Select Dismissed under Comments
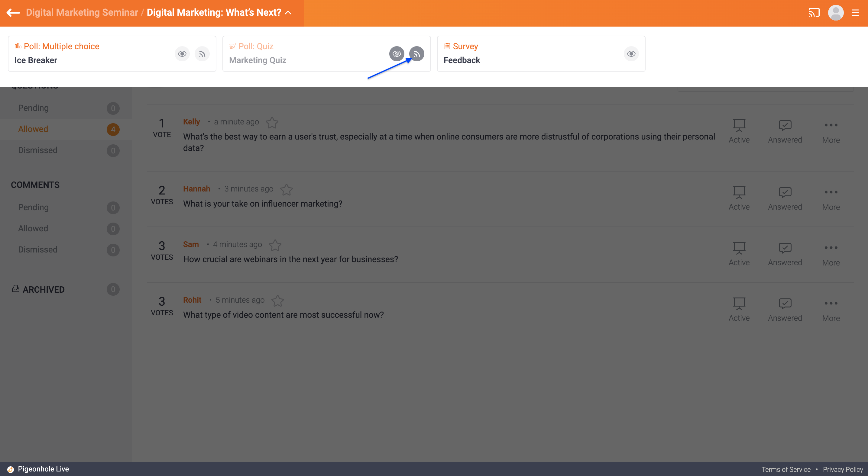Screen dimensions: 868x476 [x=38, y=249]
